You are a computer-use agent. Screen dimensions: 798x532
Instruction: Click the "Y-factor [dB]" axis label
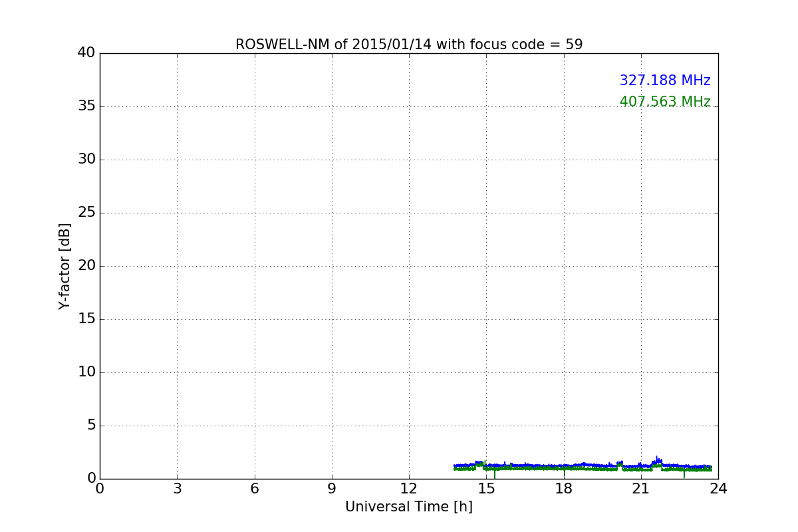[x=65, y=266]
